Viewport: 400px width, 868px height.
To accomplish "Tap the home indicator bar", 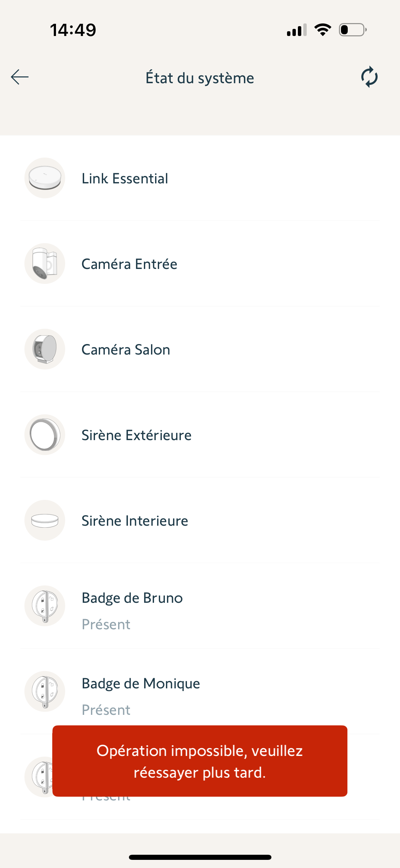I will pyautogui.click(x=200, y=857).
